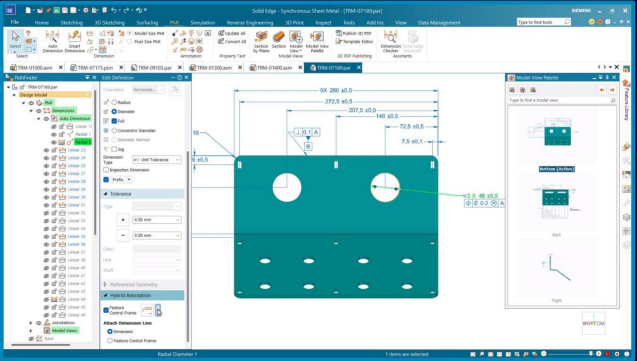Click the Edit Definition help icon
Image resolution: width=637 pixels, height=361 pixels.
pos(180,78)
